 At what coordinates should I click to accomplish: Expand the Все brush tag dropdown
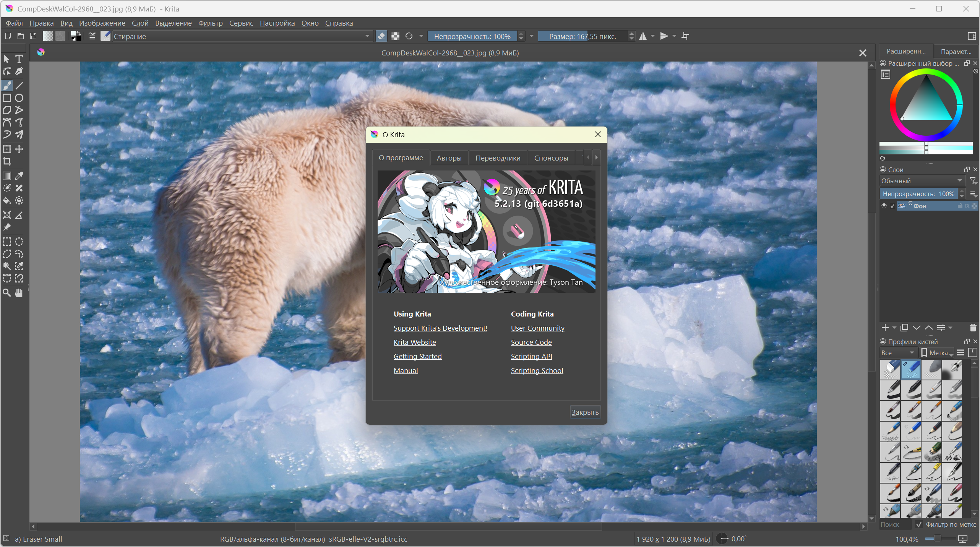click(x=897, y=353)
